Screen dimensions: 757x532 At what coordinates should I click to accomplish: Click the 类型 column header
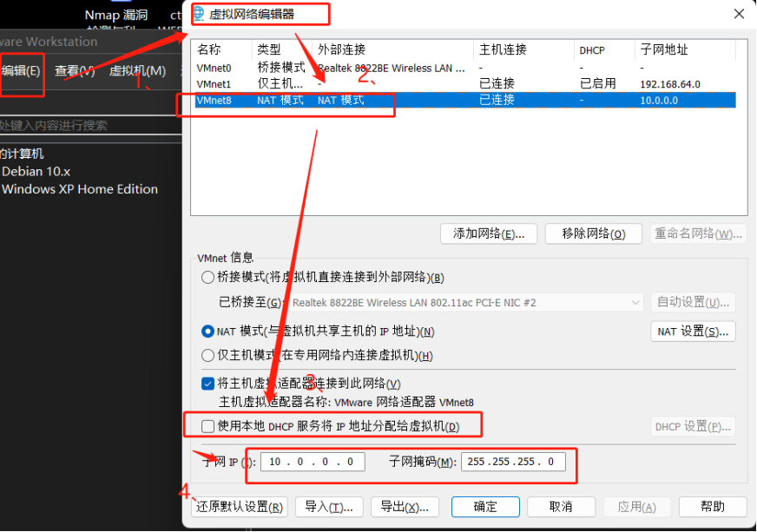(269, 49)
